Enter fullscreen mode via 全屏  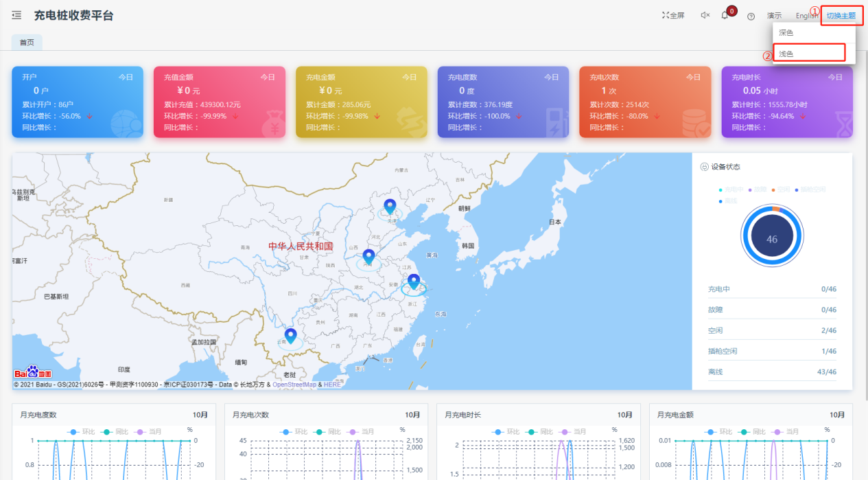click(673, 15)
